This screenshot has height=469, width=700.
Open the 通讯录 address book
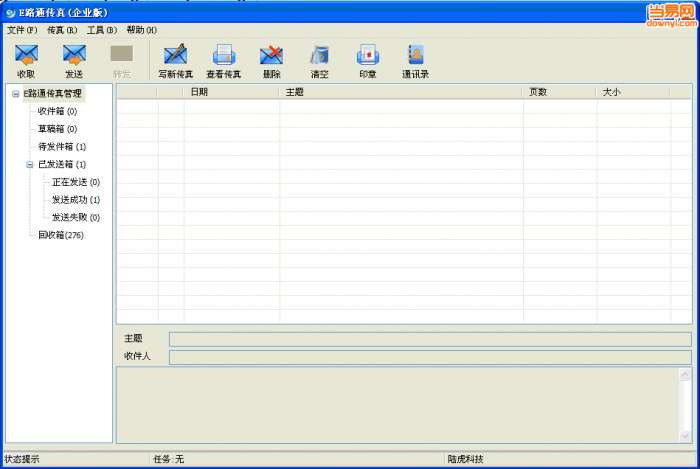416,61
